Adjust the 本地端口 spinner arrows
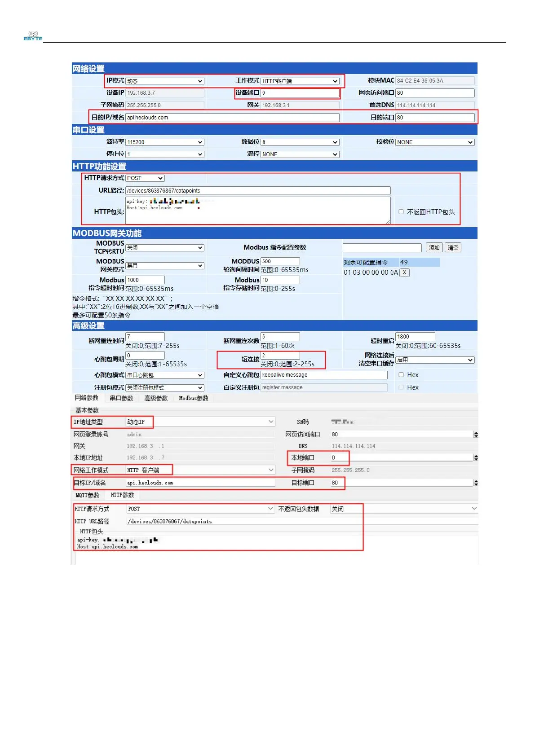535x756 pixels. point(476,458)
